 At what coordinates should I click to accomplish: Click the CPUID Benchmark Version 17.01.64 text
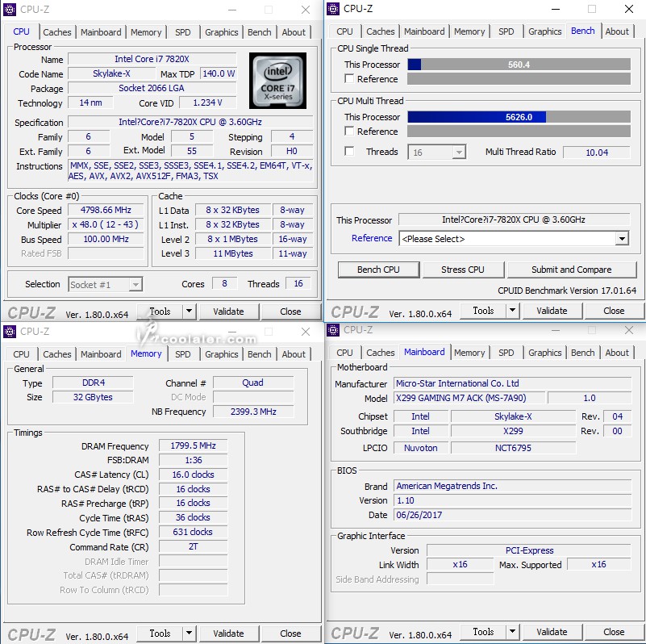(567, 291)
